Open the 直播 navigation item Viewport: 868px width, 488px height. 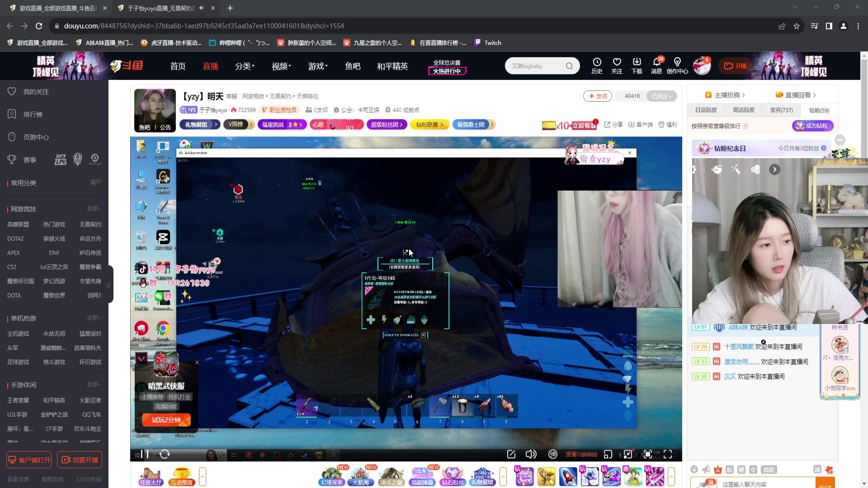210,66
